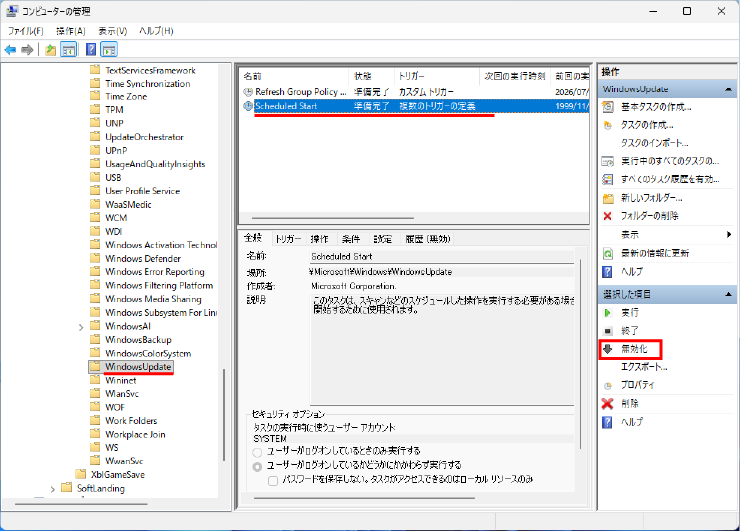Click the Forward arrow toolbar icon

[27, 50]
